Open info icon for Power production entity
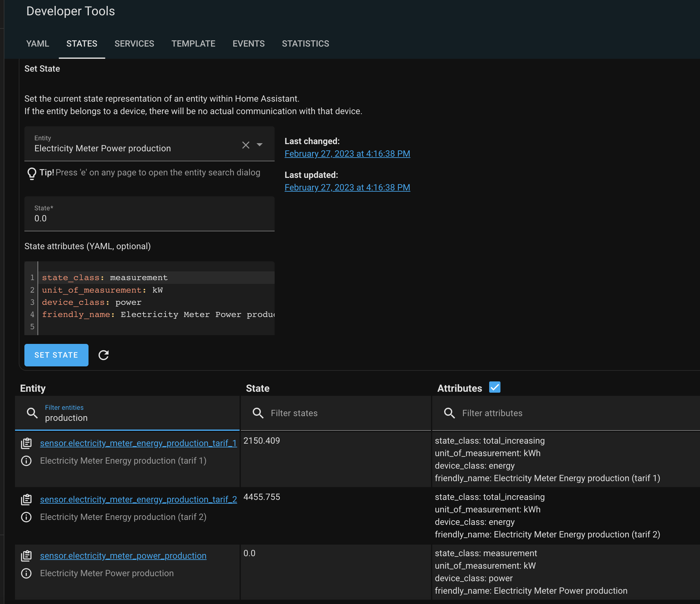This screenshot has height=604, width=700. (x=26, y=573)
